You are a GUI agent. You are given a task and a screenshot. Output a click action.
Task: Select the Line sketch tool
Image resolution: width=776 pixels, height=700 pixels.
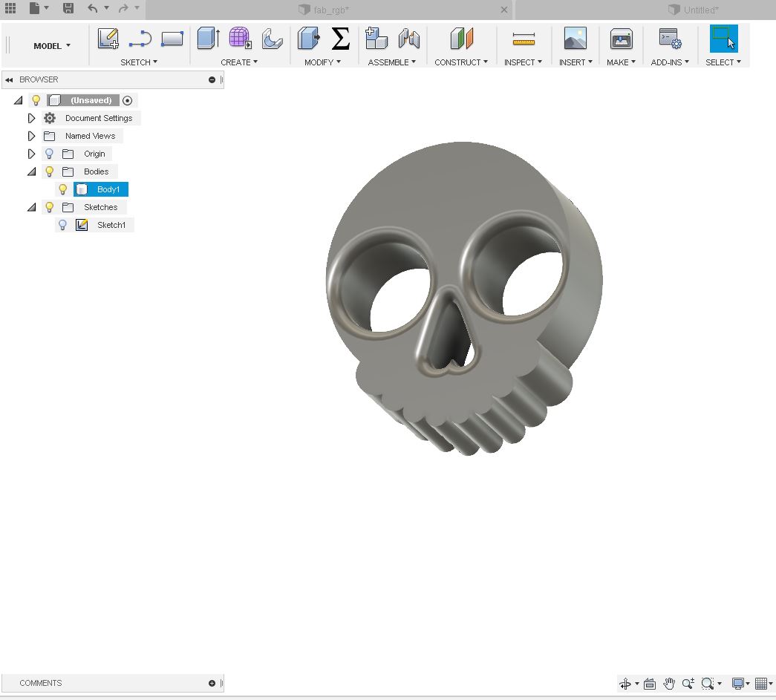point(140,38)
